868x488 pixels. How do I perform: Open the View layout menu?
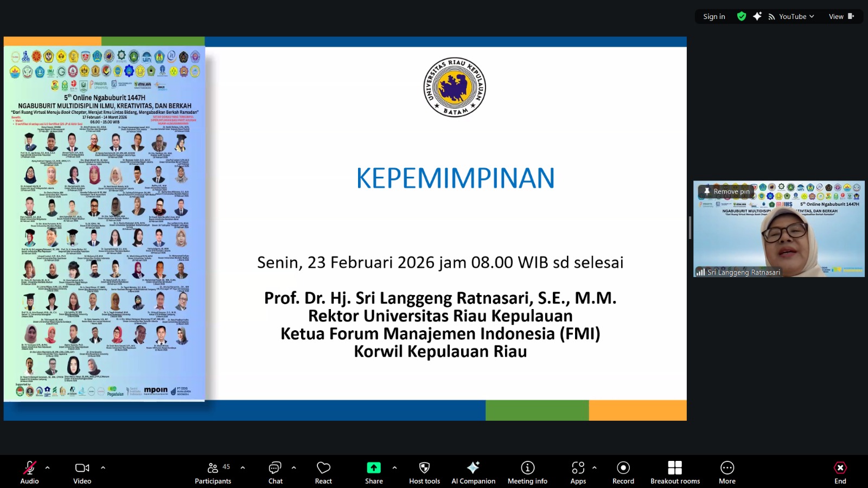[x=841, y=17]
